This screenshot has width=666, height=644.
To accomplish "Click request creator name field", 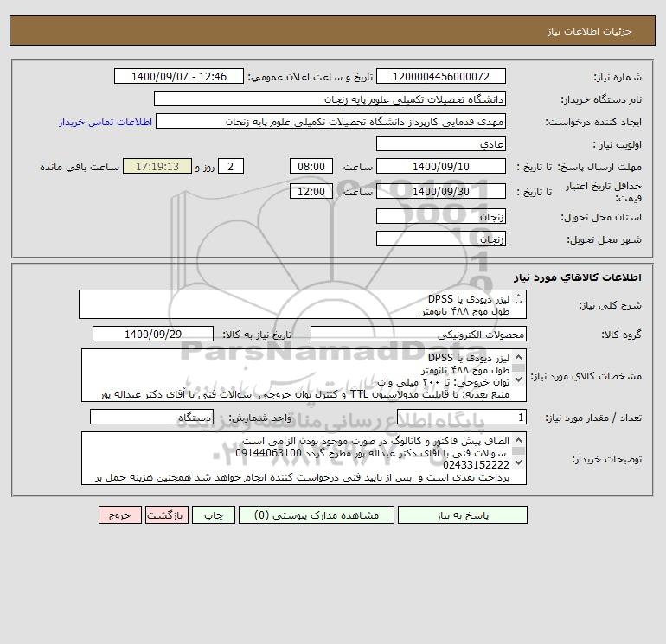I will [331, 121].
